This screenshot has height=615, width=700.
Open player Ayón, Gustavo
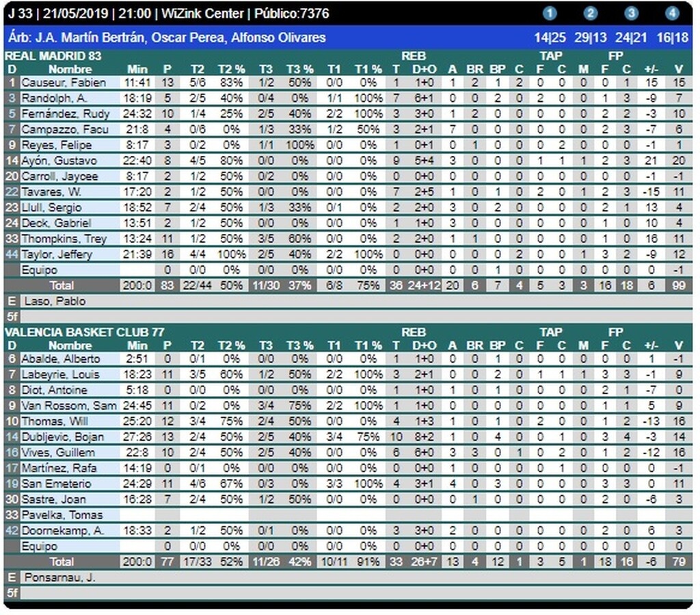pyautogui.click(x=59, y=161)
